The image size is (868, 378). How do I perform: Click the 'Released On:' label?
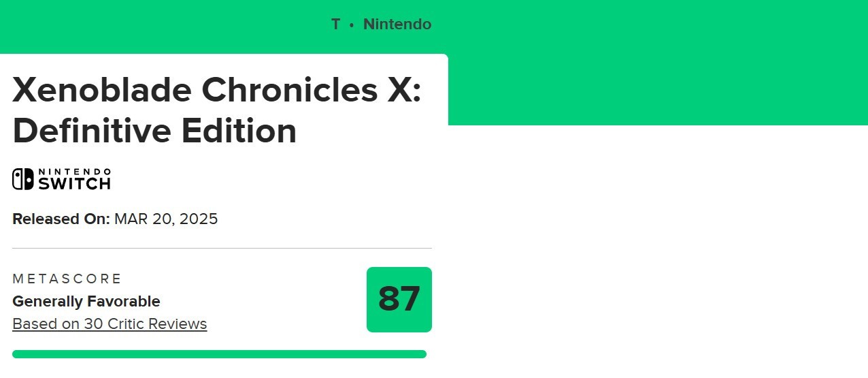(61, 219)
